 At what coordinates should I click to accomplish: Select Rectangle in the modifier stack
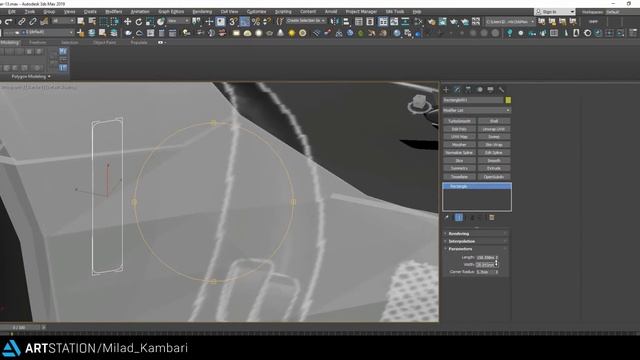tap(477, 187)
